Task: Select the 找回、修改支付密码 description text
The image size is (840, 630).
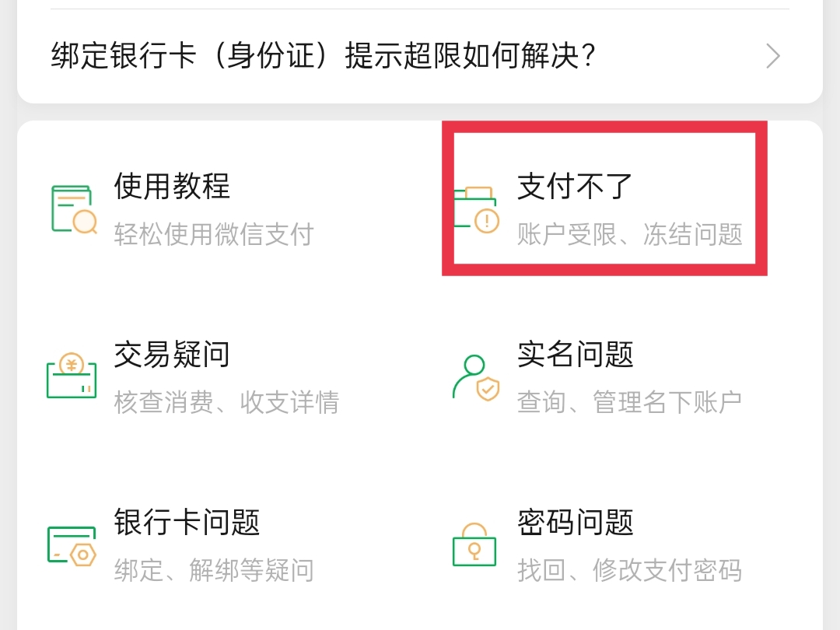Action: (x=629, y=570)
